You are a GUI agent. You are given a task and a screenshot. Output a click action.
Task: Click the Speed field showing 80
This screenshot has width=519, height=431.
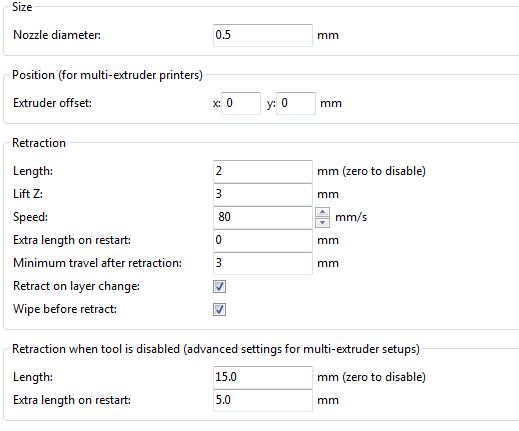click(x=263, y=217)
